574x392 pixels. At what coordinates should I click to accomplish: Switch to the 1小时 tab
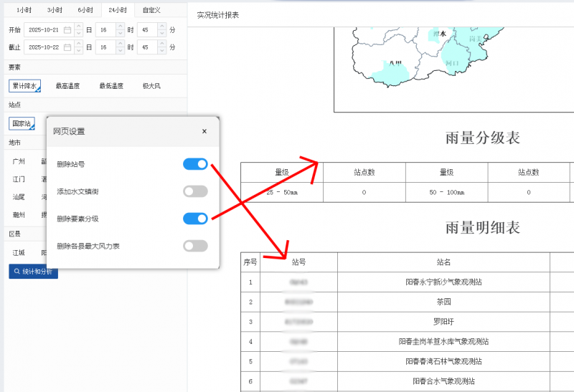point(23,10)
